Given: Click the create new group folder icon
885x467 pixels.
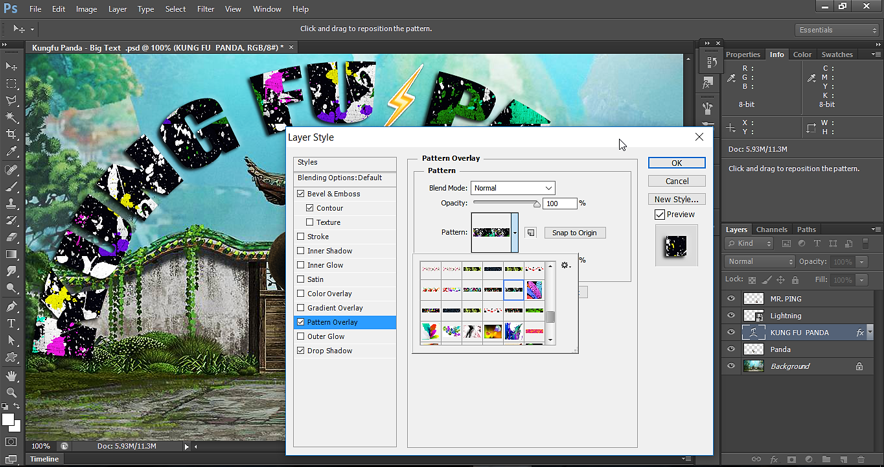Looking at the screenshot, I should (826, 460).
